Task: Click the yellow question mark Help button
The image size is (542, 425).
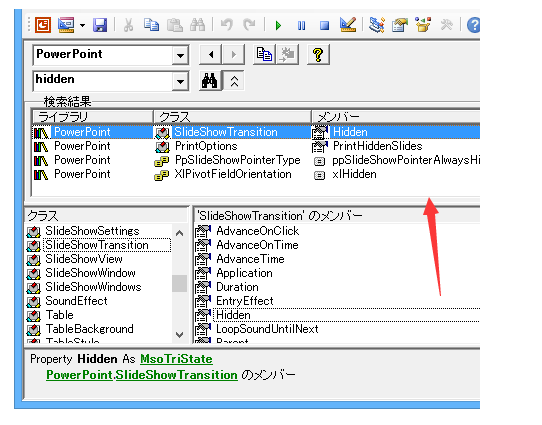Action: tap(318, 55)
